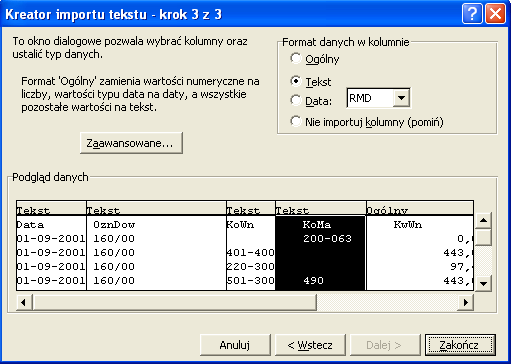
Task: Click the 401-400 value in KoWn column
Action: pos(251,253)
